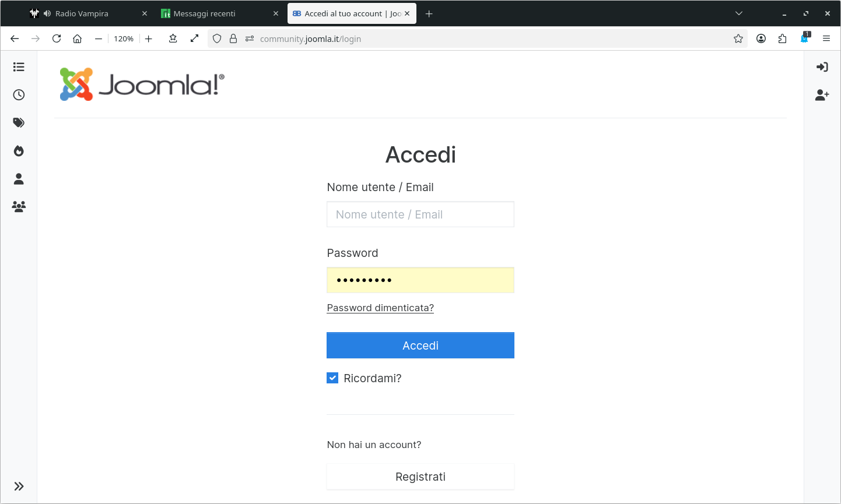Image resolution: width=841 pixels, height=504 pixels.
Task: Open the users group icon in sidebar
Action: pyautogui.click(x=19, y=207)
